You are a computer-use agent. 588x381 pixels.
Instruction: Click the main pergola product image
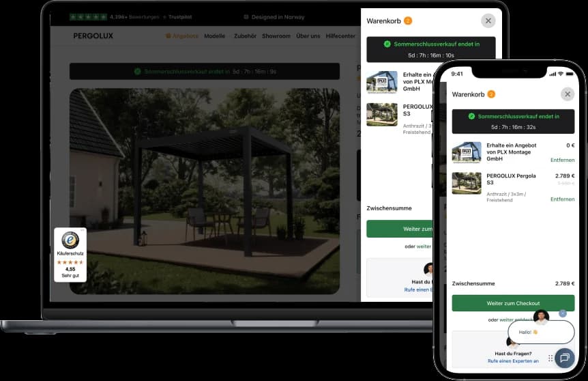coord(205,191)
